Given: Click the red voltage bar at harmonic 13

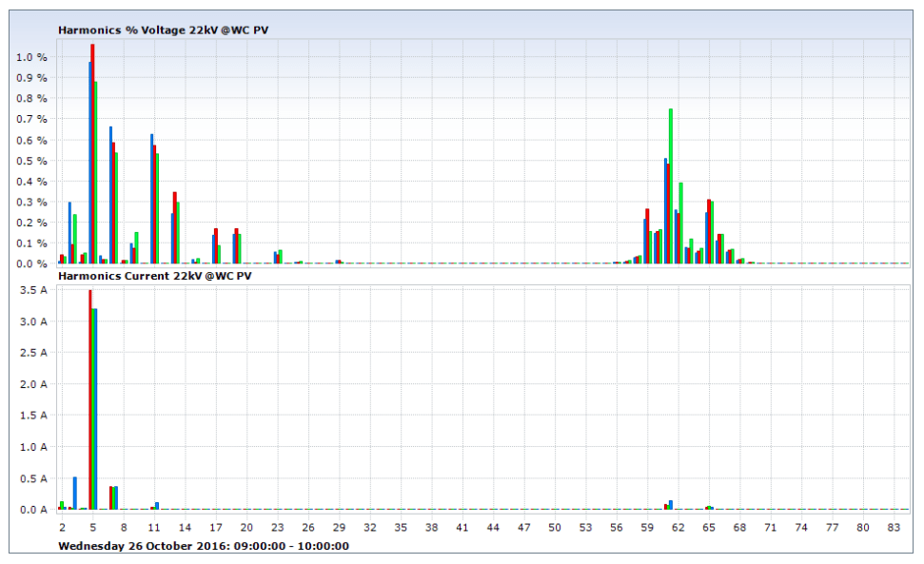Looking at the screenshot, I should pyautogui.click(x=175, y=228).
